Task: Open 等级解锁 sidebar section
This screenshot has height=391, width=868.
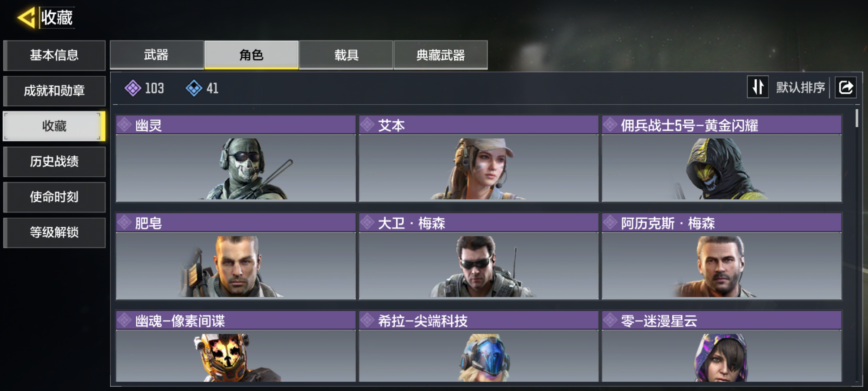Action: [x=54, y=232]
